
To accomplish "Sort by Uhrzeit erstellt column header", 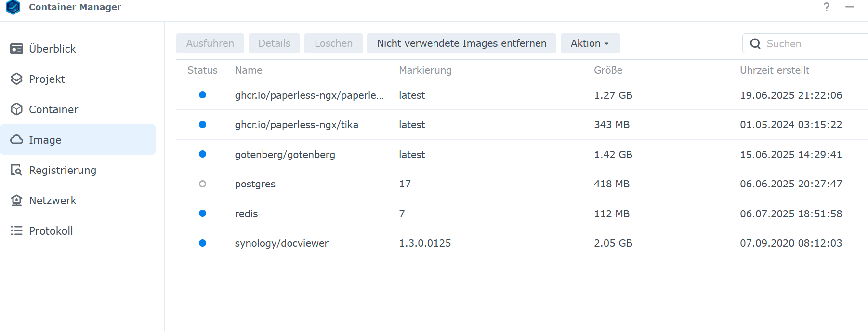I will point(801,70).
